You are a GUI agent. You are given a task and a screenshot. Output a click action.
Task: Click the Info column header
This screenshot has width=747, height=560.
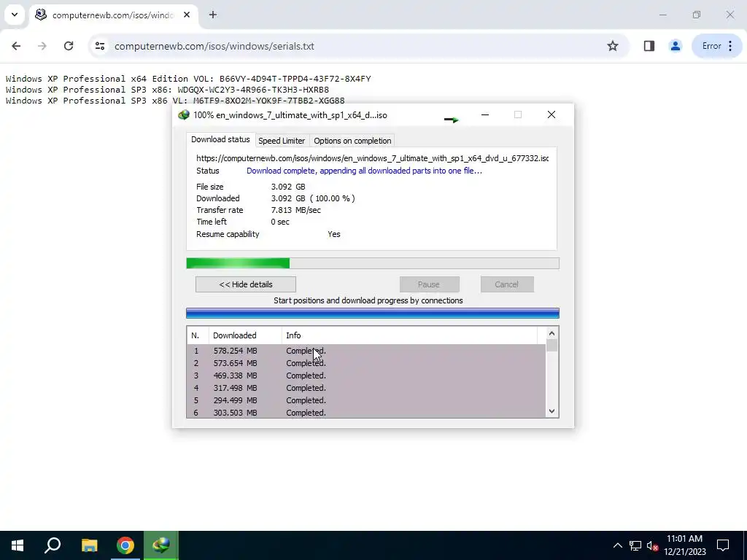tap(410, 335)
